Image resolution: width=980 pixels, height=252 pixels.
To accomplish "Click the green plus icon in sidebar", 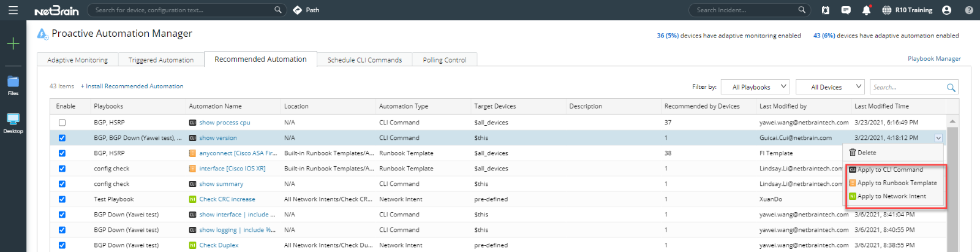I will click(x=13, y=44).
